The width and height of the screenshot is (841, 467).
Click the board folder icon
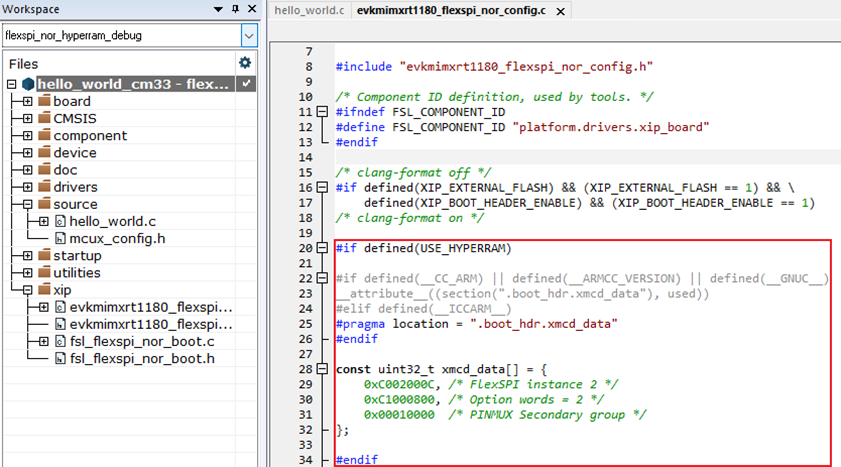[x=44, y=101]
